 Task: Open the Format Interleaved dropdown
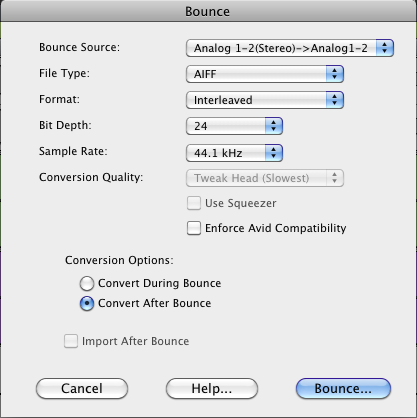[265, 100]
